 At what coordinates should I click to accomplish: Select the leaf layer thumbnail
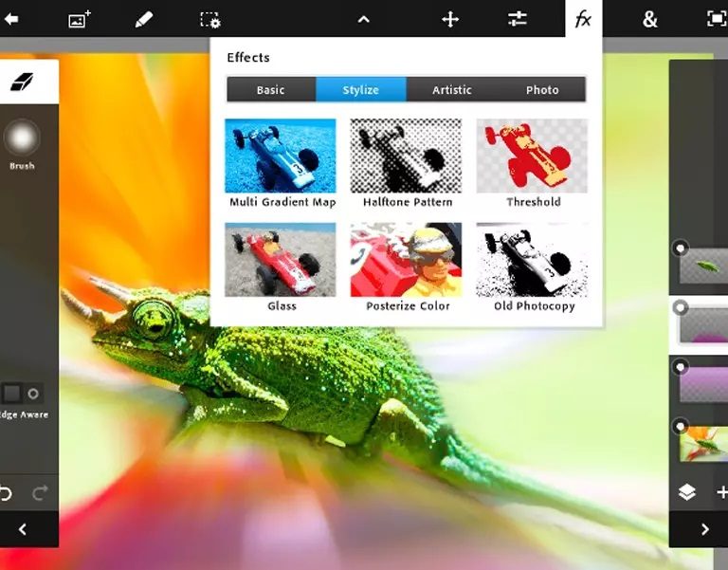point(704,267)
